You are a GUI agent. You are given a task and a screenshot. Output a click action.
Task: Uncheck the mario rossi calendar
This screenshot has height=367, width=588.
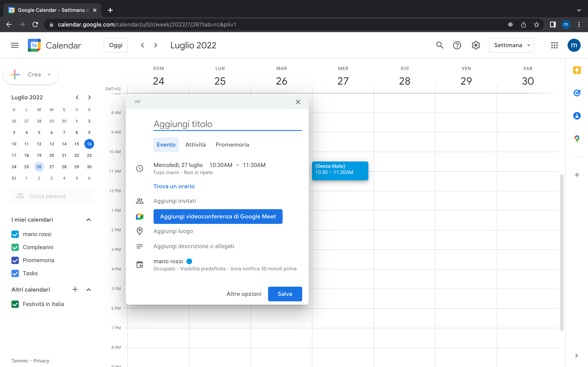coord(15,234)
